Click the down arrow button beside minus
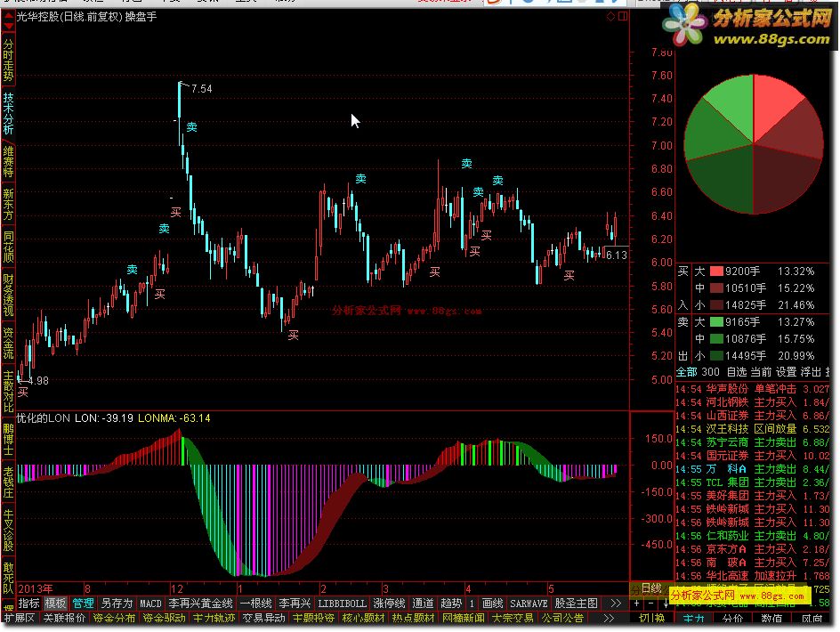Screen dimensions: 840x632 pyautogui.click(x=665, y=604)
